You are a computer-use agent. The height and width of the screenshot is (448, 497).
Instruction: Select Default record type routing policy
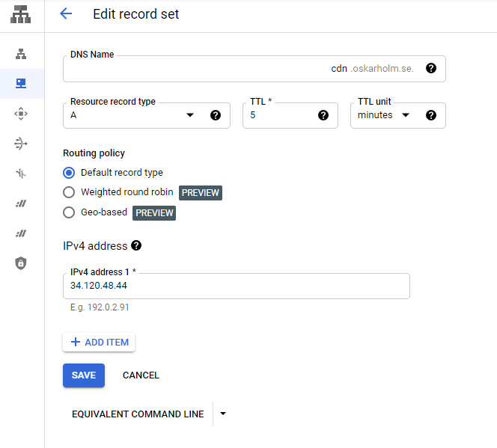click(69, 173)
